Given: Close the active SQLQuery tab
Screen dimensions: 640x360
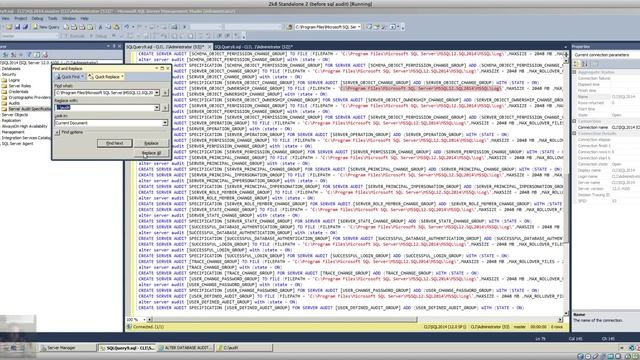Looking at the screenshot, I should (x=209, y=47).
